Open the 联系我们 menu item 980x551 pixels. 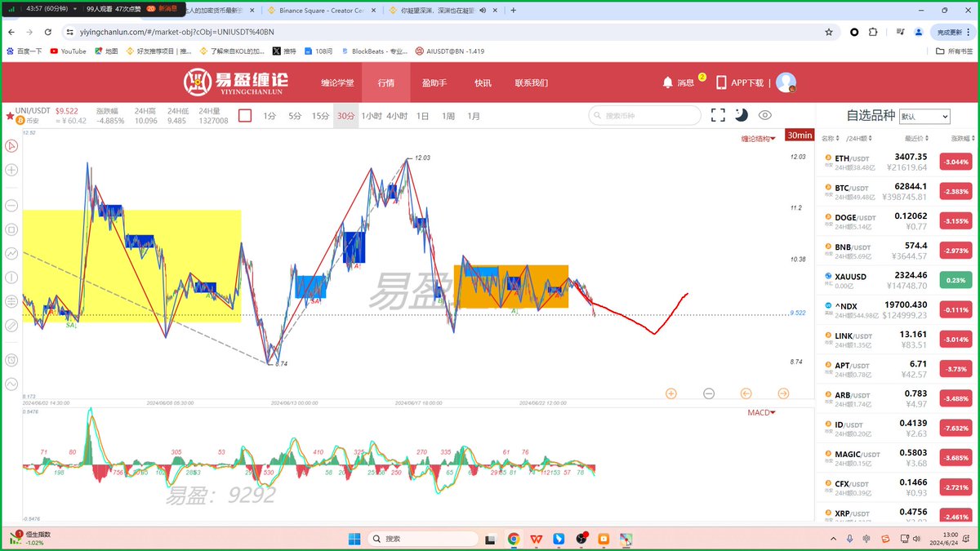click(531, 82)
